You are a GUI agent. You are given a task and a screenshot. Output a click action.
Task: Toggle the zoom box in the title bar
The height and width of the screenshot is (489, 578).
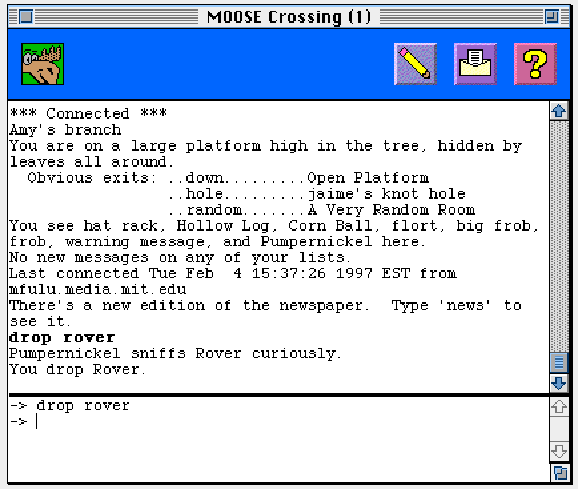pyautogui.click(x=552, y=17)
